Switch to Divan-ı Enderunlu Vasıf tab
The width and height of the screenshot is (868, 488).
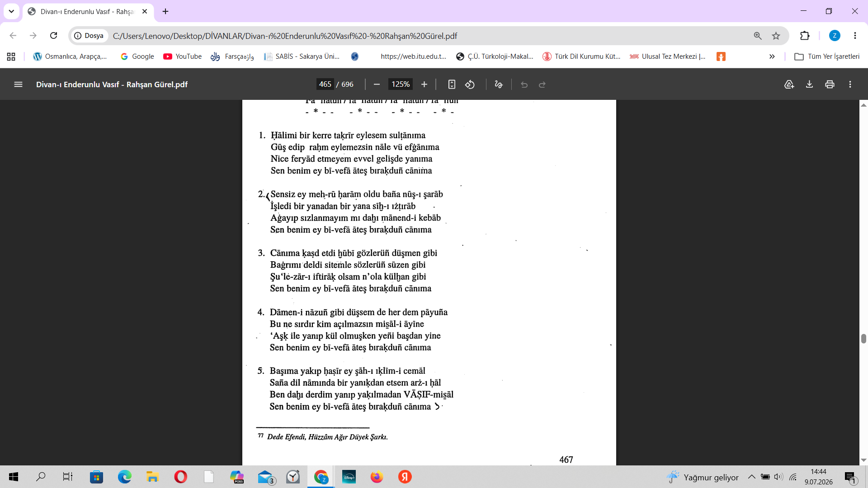[88, 12]
